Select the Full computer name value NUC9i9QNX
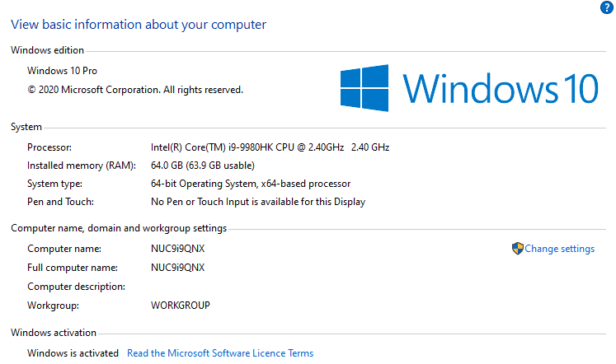The height and width of the screenshot is (364, 616). [177, 268]
